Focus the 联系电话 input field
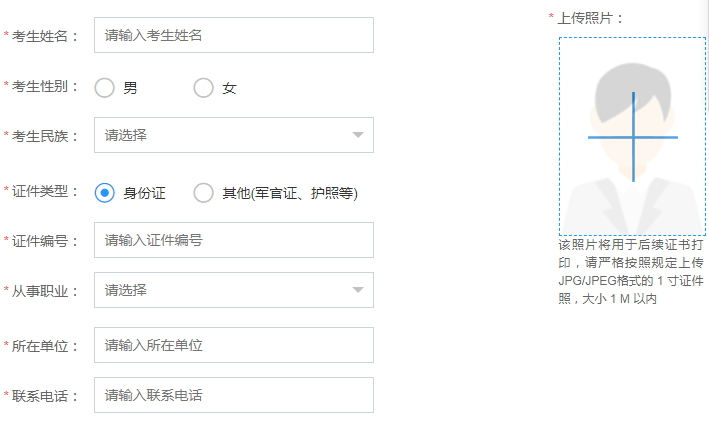Screen dimensions: 709x424 pos(233,395)
